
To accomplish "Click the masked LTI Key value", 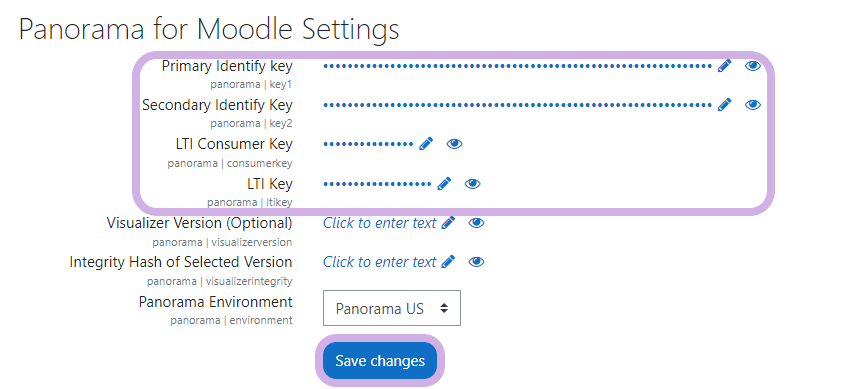I will click(x=377, y=184).
